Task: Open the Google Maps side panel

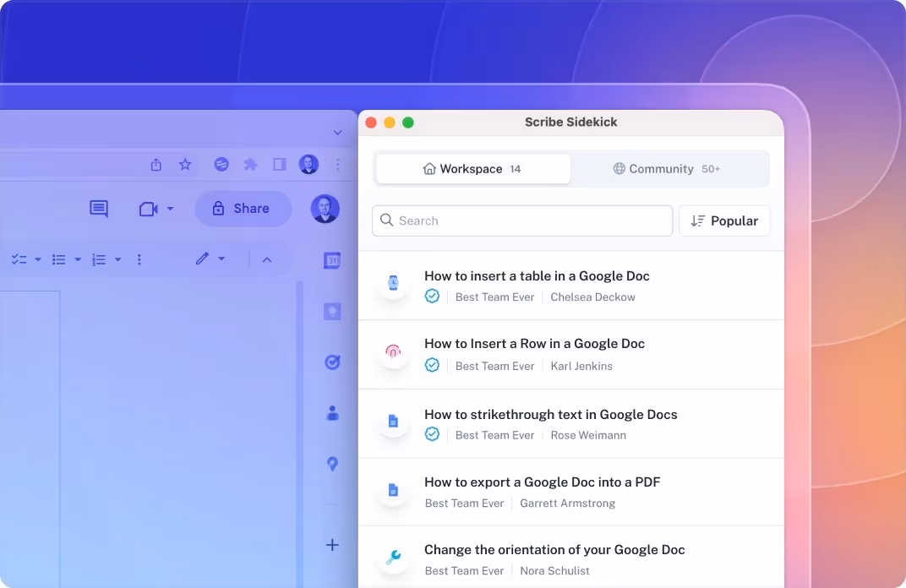Action: (332, 464)
